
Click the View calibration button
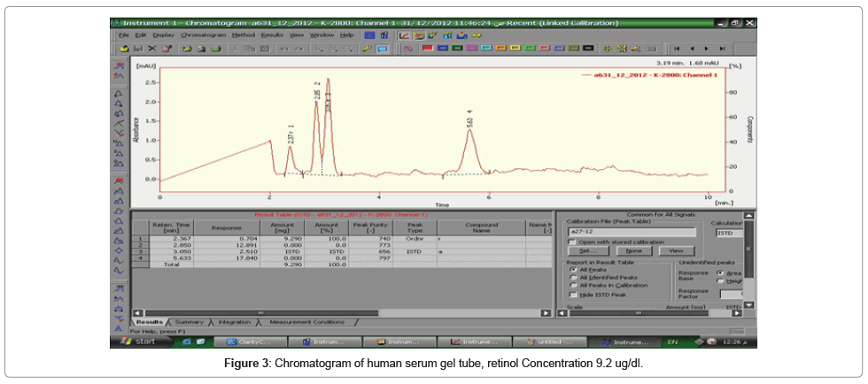677,250
